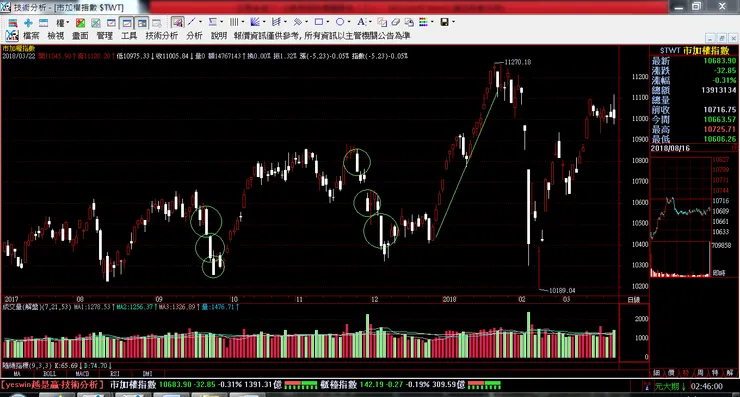Screen dimensions: 740x397
Task: Open the 管理 menu
Action: [105, 35]
